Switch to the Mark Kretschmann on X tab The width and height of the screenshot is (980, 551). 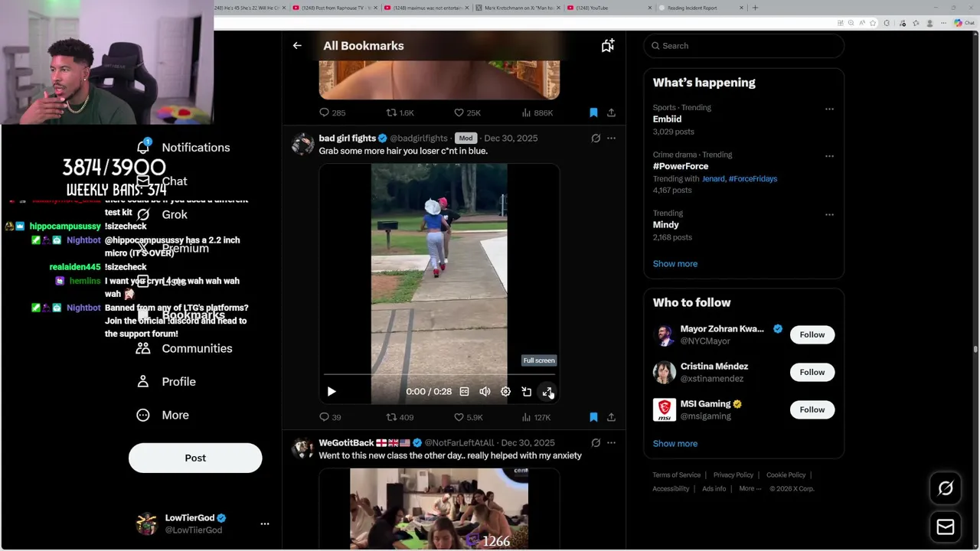[x=518, y=8]
